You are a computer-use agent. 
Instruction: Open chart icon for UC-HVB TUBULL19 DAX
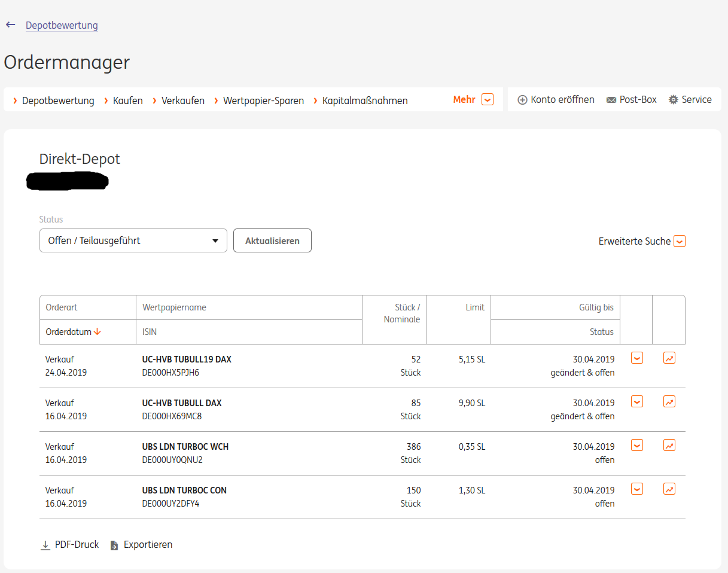coord(669,358)
